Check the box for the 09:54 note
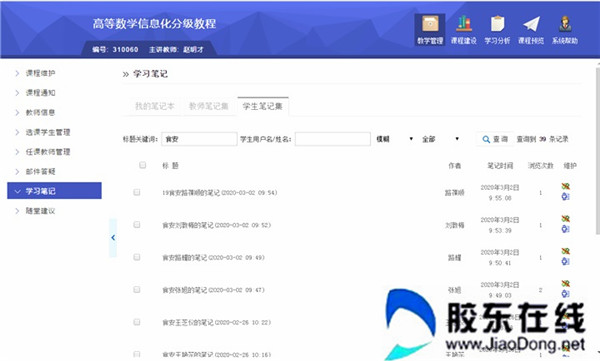This screenshot has height=361, width=600. click(137, 192)
